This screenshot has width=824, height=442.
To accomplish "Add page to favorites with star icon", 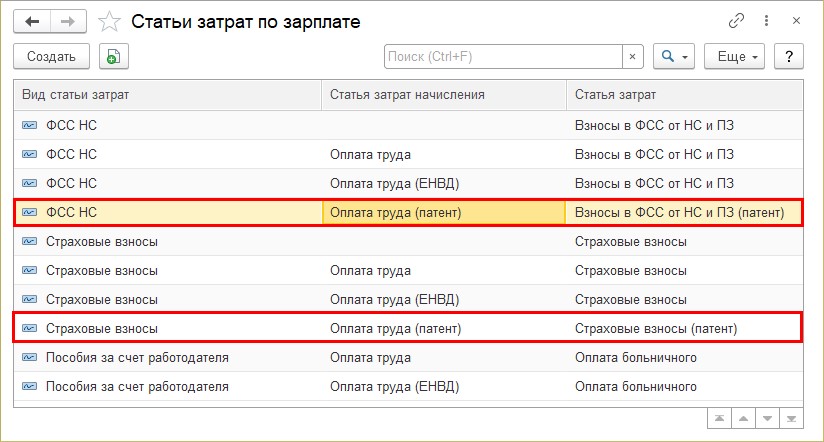I will 109,22.
